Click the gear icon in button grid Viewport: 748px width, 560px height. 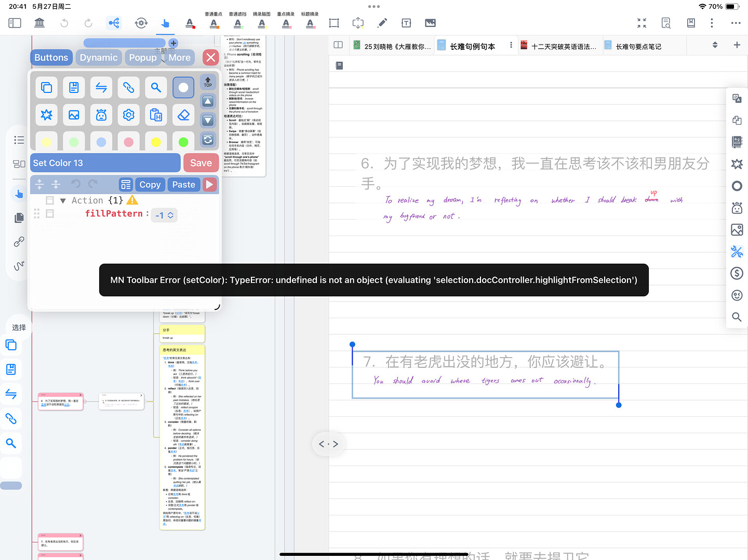coord(129,115)
